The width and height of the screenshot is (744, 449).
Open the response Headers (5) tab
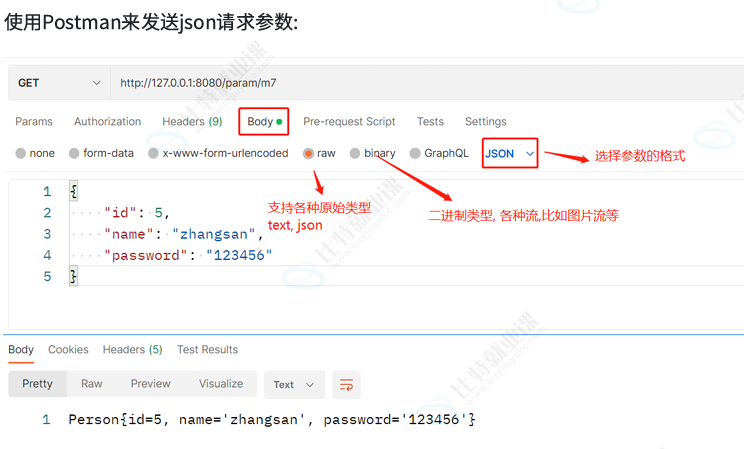pos(132,350)
